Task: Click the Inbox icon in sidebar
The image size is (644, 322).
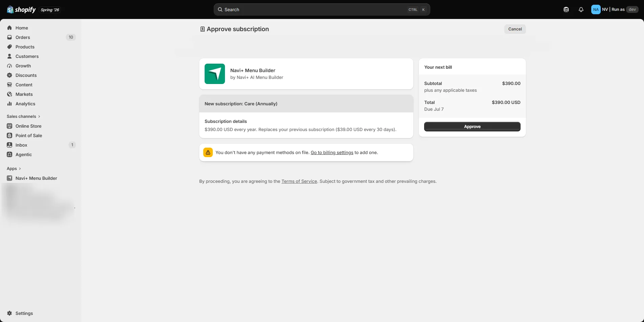Action: [9, 145]
